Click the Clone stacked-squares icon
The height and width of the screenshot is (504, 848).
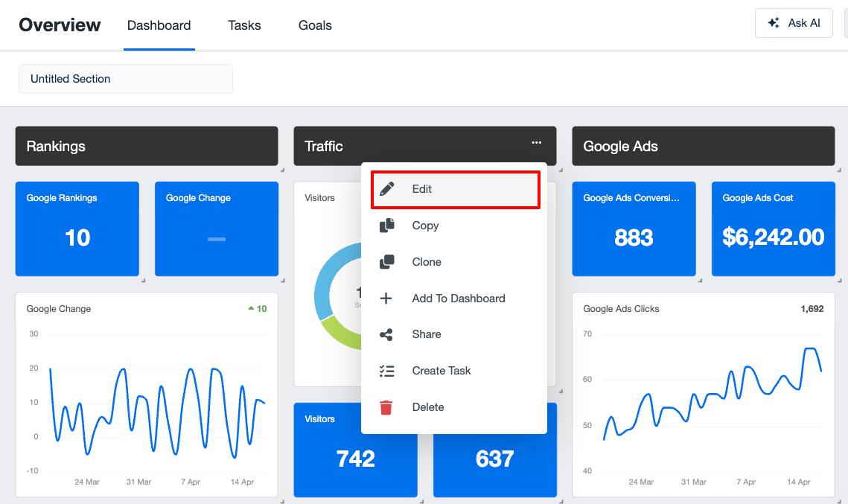pos(387,261)
